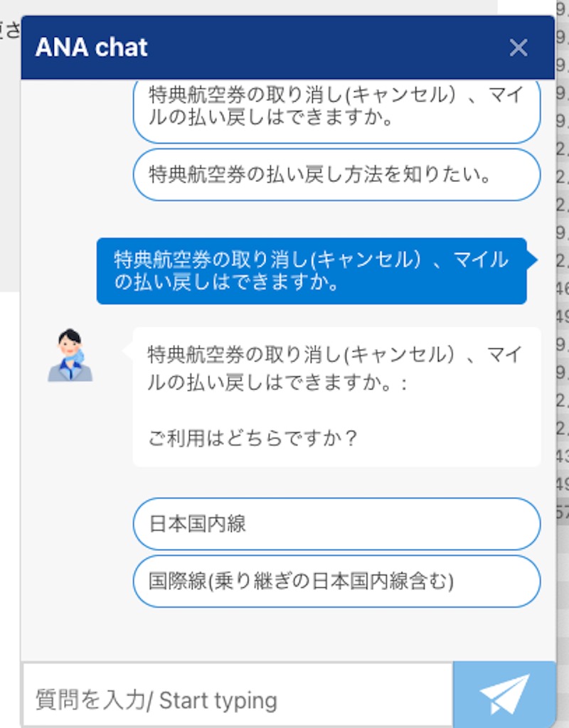Close the ANA chat window
The image size is (569, 728).
518,48
